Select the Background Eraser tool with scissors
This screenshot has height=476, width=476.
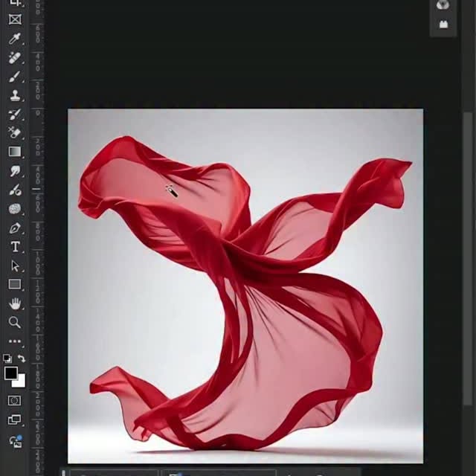[15, 132]
